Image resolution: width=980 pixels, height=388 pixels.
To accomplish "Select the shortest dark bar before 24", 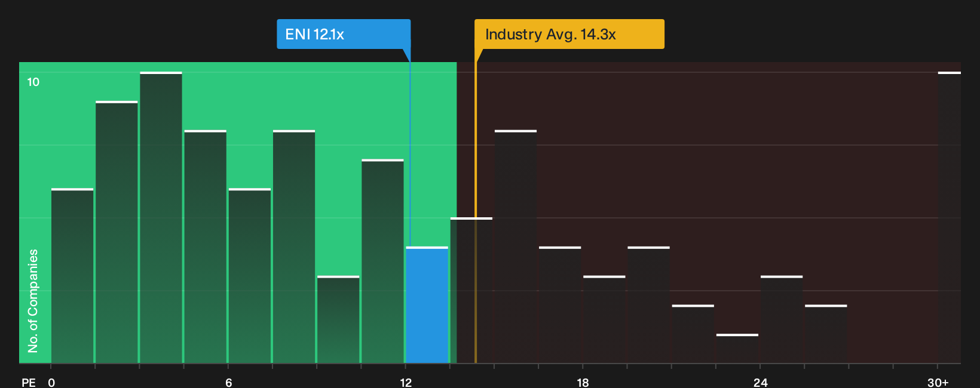I will (737, 349).
